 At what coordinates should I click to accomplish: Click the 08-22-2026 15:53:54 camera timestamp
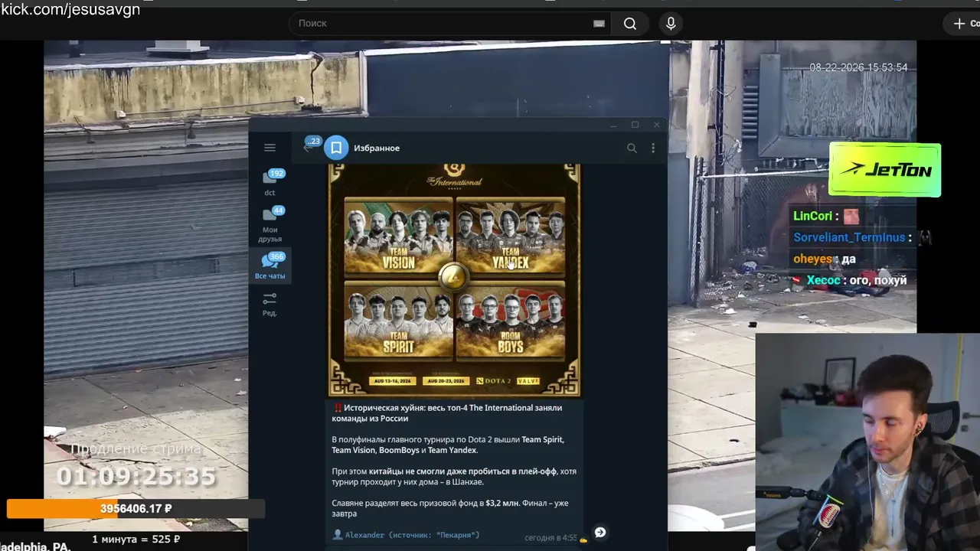tap(858, 67)
